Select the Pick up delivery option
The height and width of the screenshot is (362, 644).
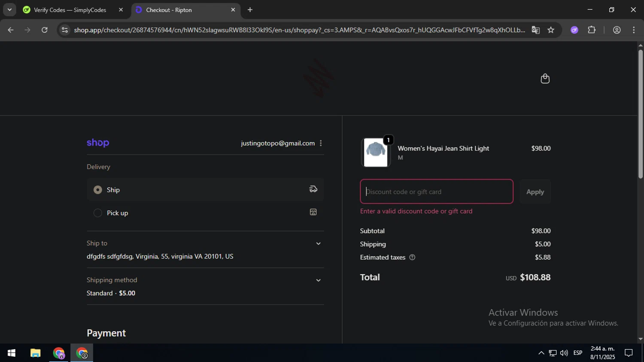tap(205, 213)
